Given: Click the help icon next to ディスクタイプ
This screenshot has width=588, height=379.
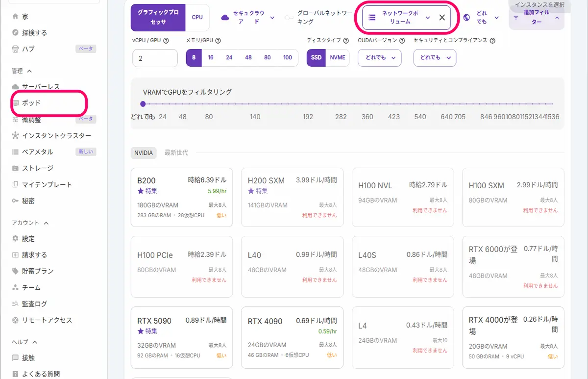Looking at the screenshot, I should tap(346, 41).
